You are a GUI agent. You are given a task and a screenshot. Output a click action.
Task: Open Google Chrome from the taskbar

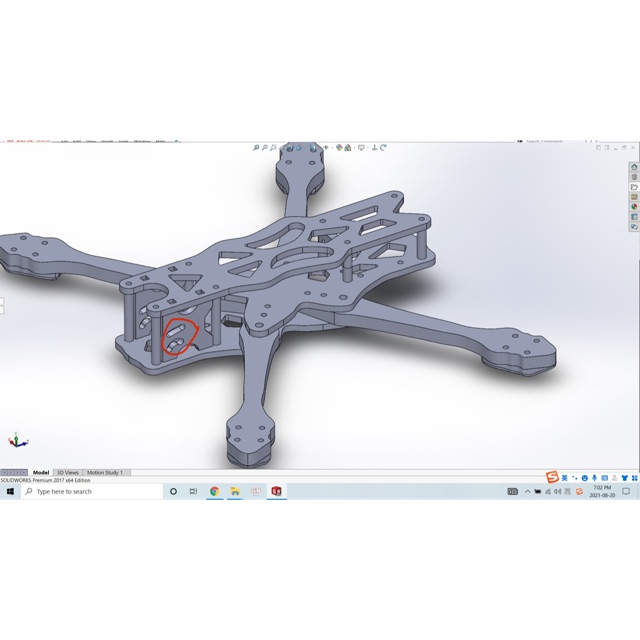(214, 491)
